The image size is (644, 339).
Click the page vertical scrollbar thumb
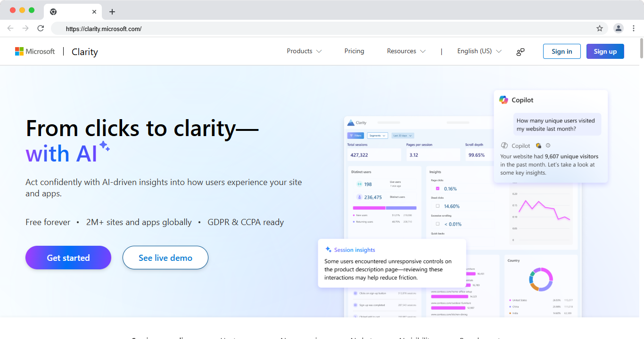[x=642, y=48]
